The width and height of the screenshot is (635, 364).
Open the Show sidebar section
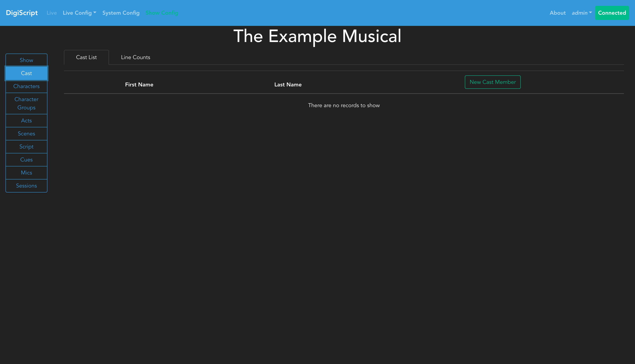[x=26, y=60]
